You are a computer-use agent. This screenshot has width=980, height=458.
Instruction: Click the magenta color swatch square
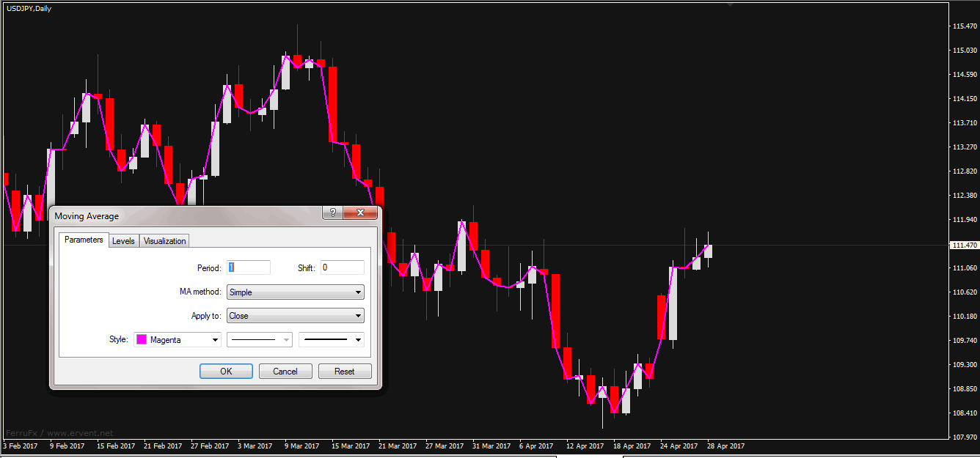point(142,340)
